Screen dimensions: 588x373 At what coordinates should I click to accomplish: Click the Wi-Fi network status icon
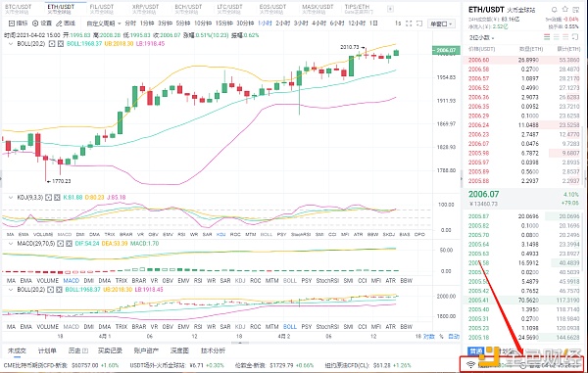point(471,364)
